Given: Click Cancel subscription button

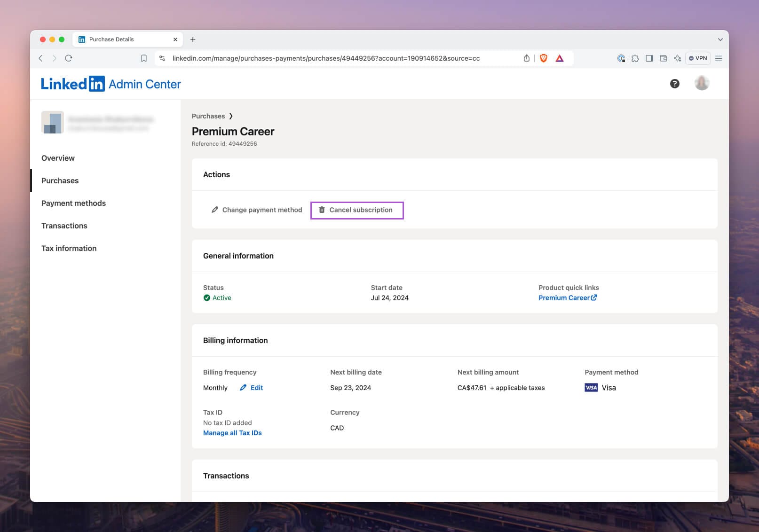Looking at the screenshot, I should coord(357,210).
